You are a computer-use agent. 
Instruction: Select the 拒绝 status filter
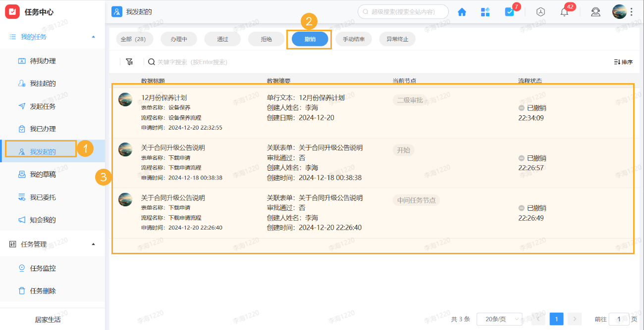(266, 39)
